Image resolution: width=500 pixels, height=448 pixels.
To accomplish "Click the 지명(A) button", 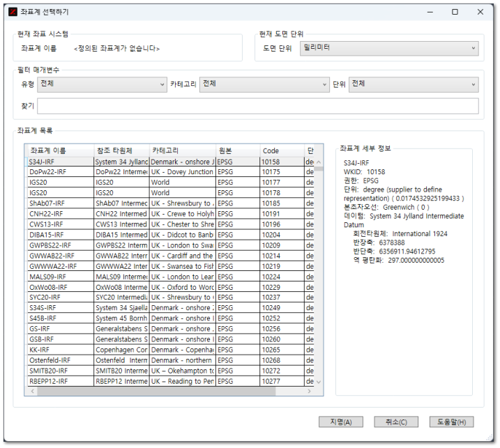I will 341,422.
